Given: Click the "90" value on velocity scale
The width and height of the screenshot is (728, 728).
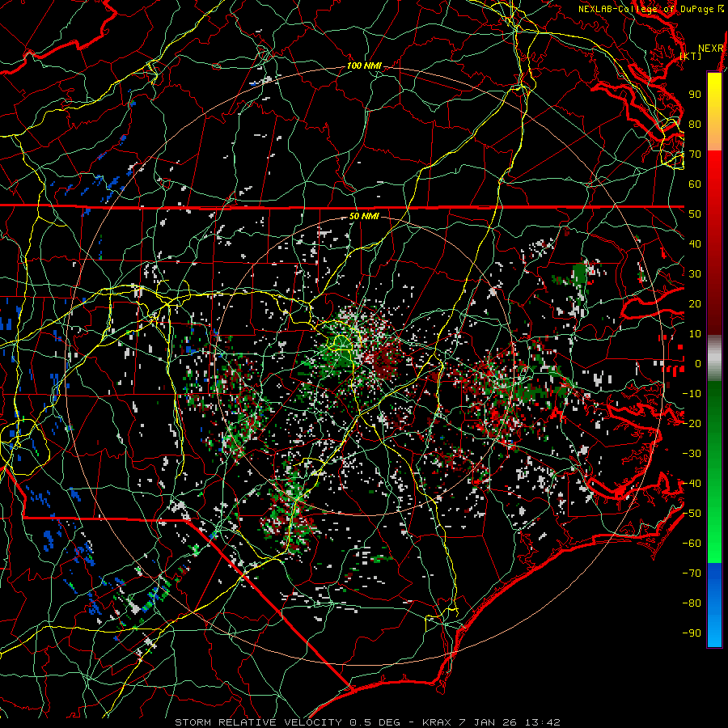Looking at the screenshot, I should [x=695, y=95].
